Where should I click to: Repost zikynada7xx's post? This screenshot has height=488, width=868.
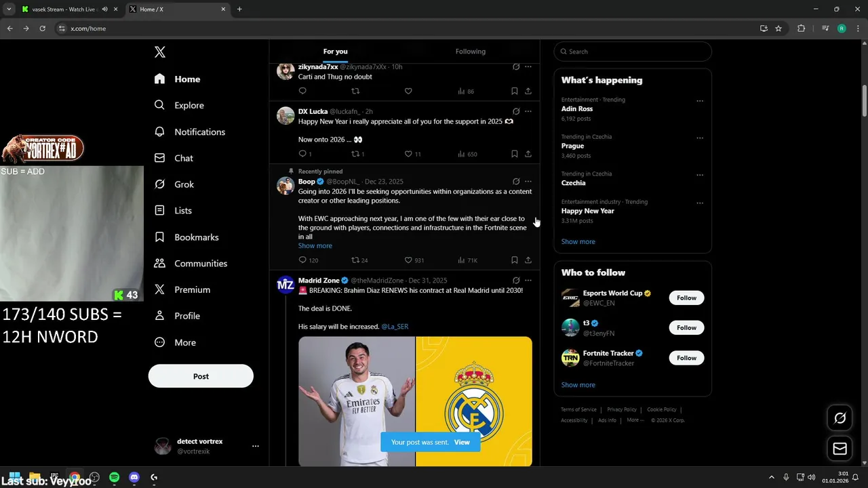tap(355, 91)
